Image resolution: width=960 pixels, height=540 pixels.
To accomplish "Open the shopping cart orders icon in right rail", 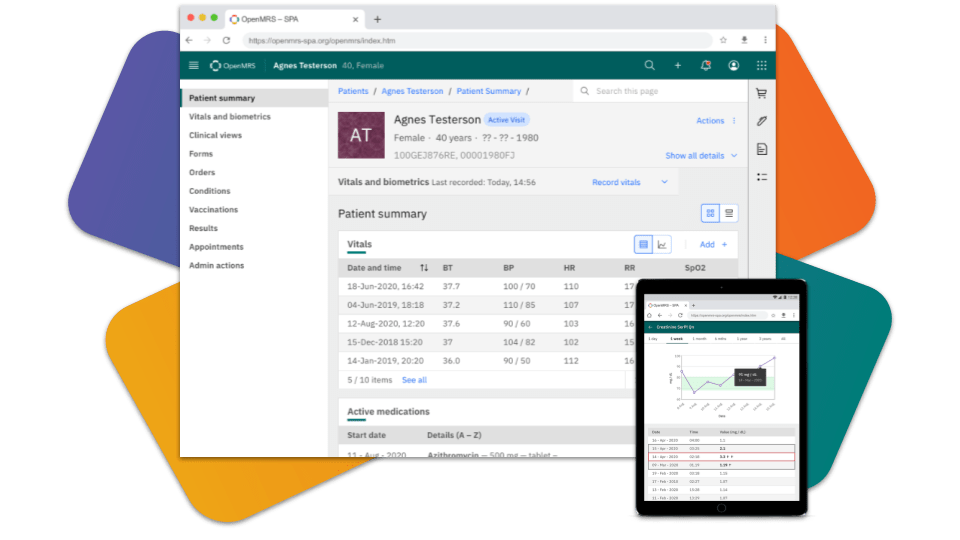I will point(762,94).
